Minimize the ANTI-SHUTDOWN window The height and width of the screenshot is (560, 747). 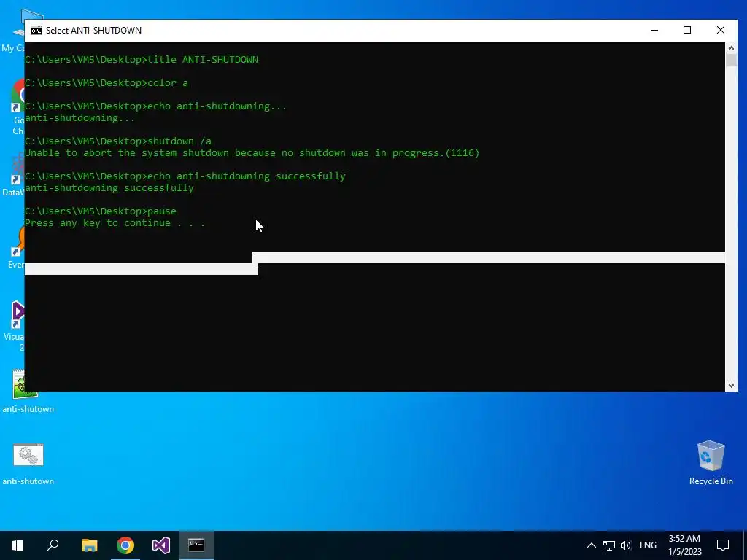[x=654, y=30]
